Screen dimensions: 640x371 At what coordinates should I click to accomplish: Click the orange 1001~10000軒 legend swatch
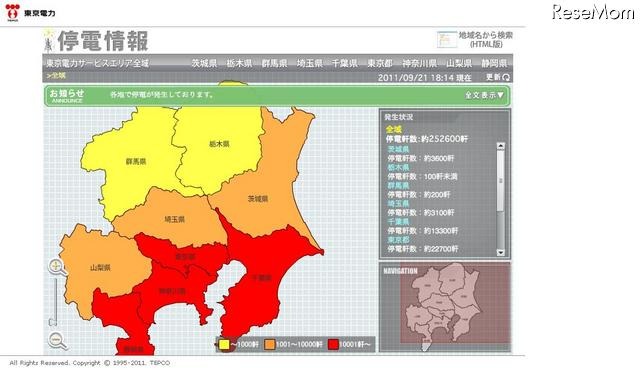(269, 345)
